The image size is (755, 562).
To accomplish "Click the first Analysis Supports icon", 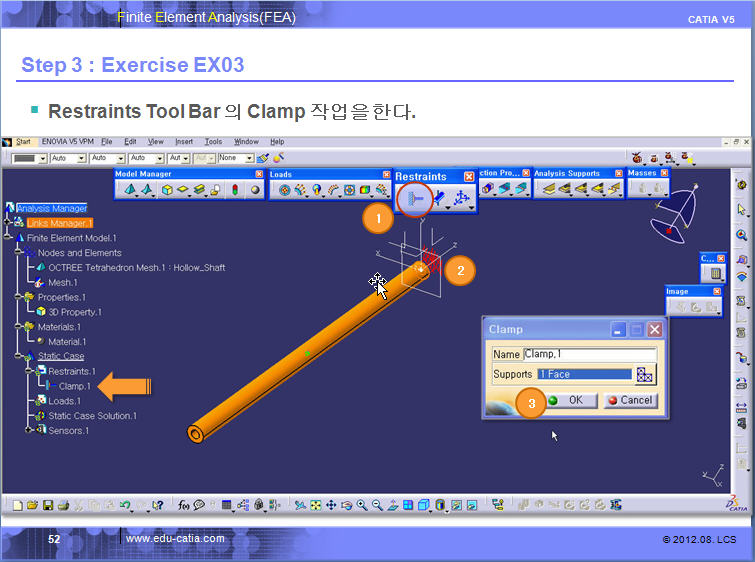I will tap(546, 189).
